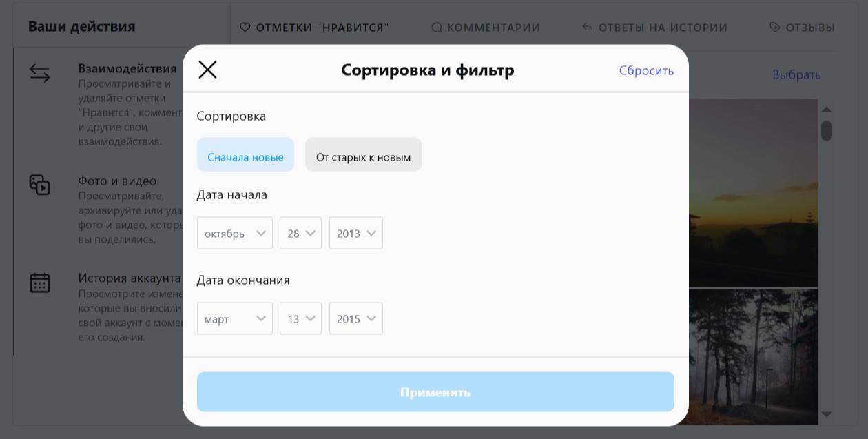The height and width of the screenshot is (439, 868).
Task: Close the dialog with the X icon
Action: click(x=207, y=69)
